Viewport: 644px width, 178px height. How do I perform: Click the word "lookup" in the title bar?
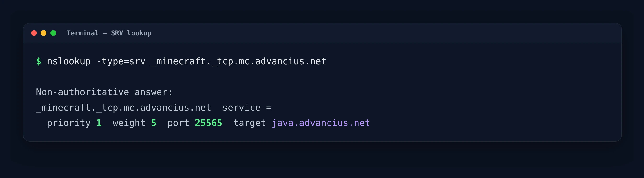click(x=139, y=33)
